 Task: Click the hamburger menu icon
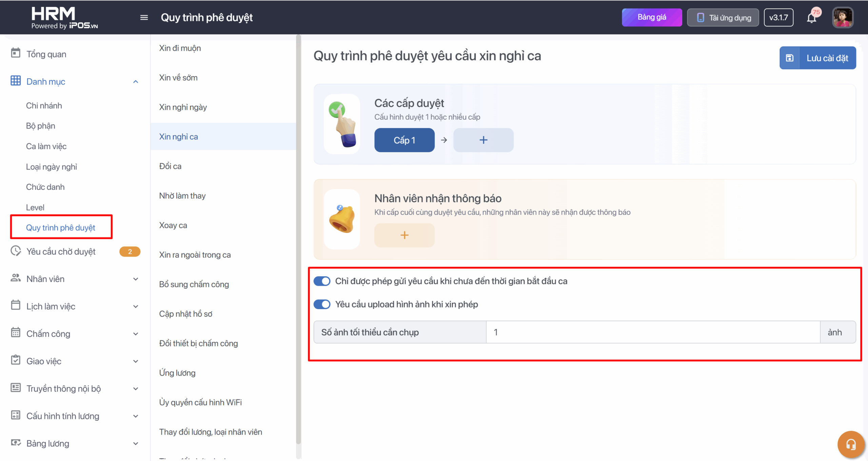(144, 18)
